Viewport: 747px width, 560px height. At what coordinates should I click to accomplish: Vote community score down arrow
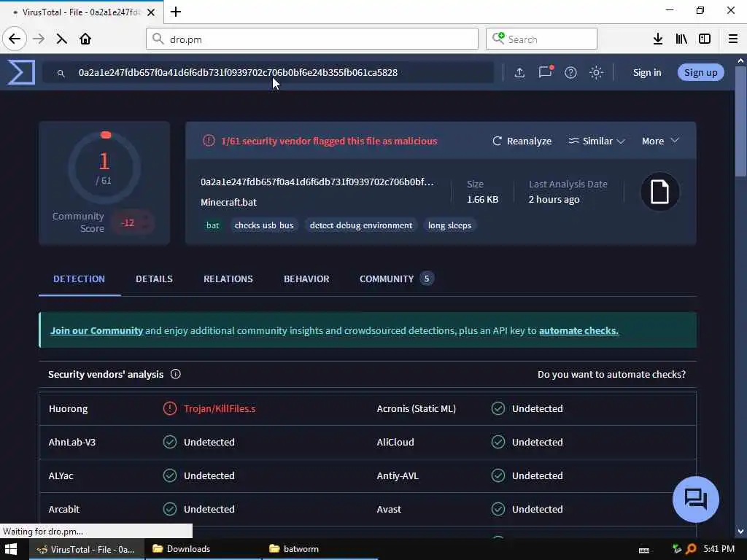145,227
